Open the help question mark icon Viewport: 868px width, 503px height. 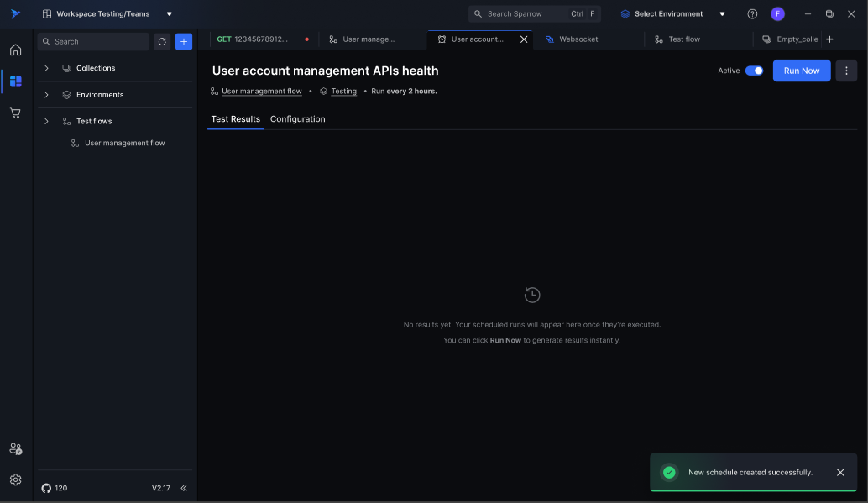[752, 14]
